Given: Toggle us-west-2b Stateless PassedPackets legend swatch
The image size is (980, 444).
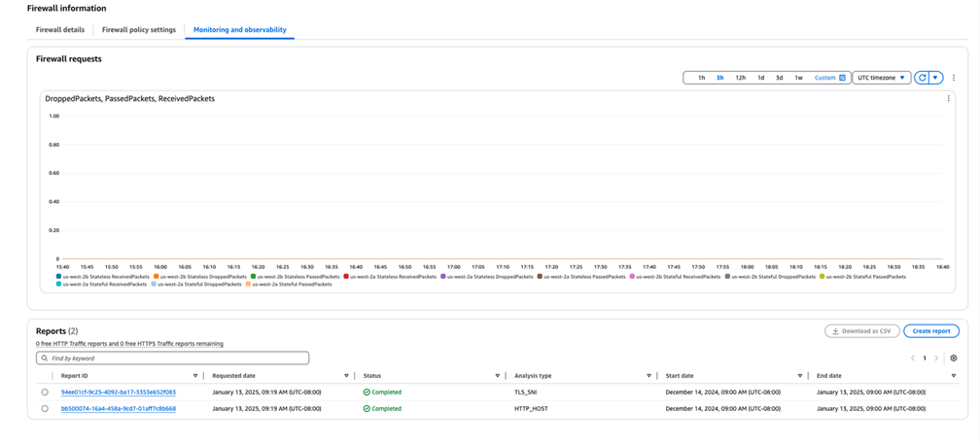Looking at the screenshot, I should [x=253, y=276].
